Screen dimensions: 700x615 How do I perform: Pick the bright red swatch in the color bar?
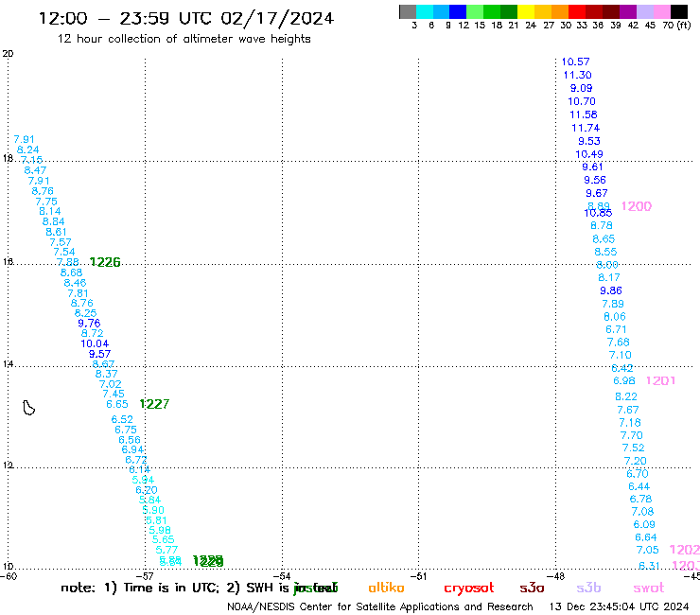(x=577, y=11)
